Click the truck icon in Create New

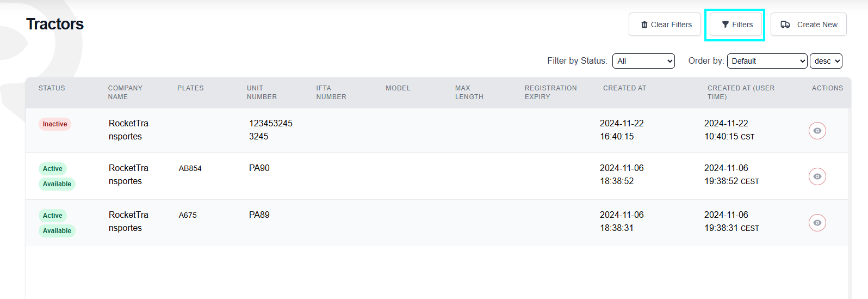click(785, 25)
